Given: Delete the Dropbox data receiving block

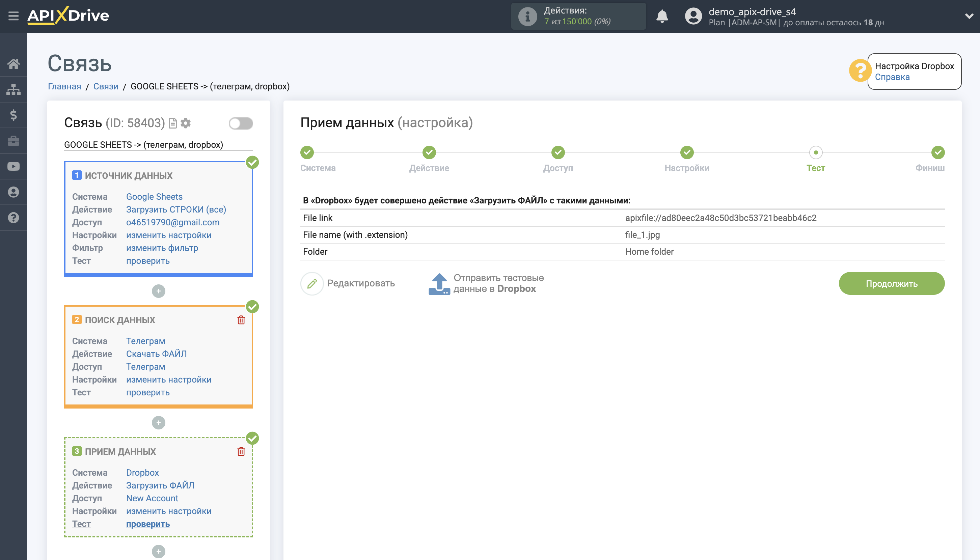Looking at the screenshot, I should (241, 451).
